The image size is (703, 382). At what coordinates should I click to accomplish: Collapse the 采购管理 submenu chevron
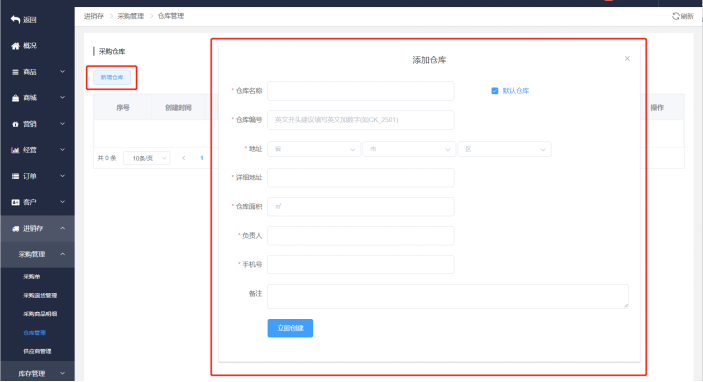coord(62,254)
